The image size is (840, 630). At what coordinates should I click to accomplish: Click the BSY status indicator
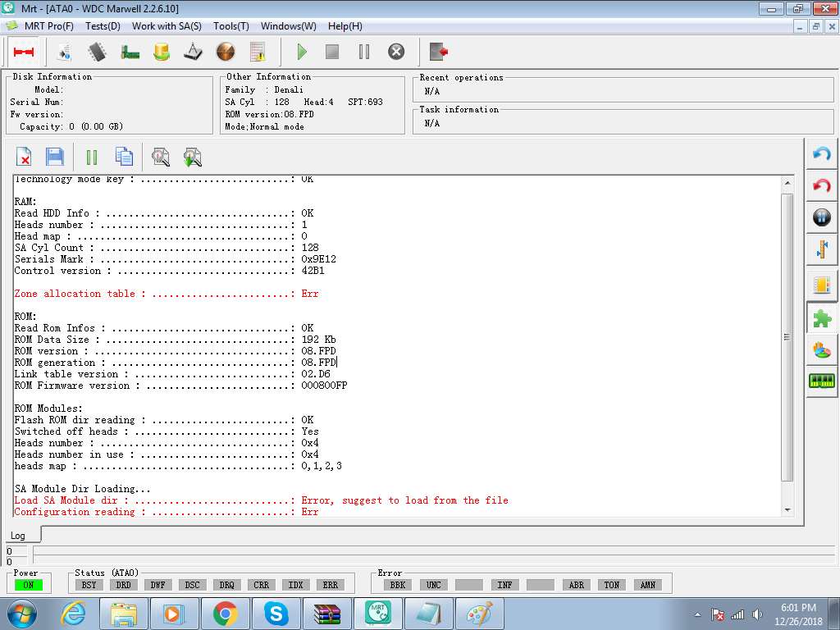coord(89,585)
